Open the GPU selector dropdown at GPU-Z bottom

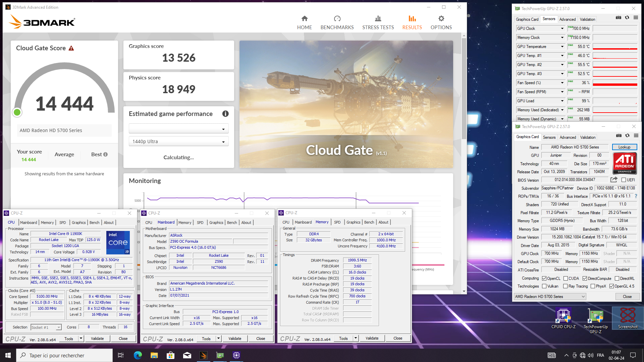(550, 297)
